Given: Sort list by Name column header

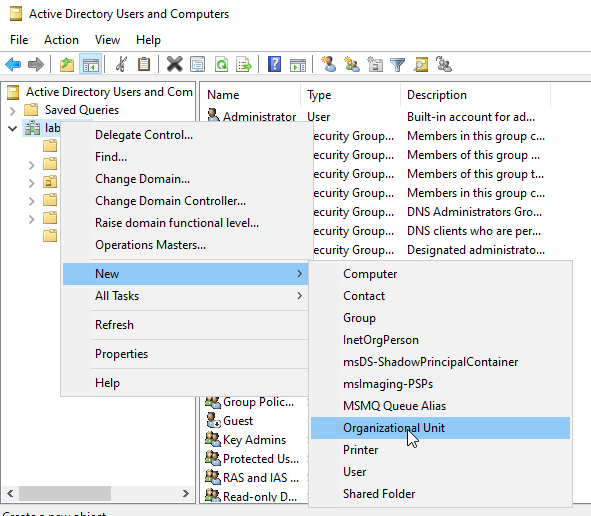Looking at the screenshot, I should click(250, 95).
